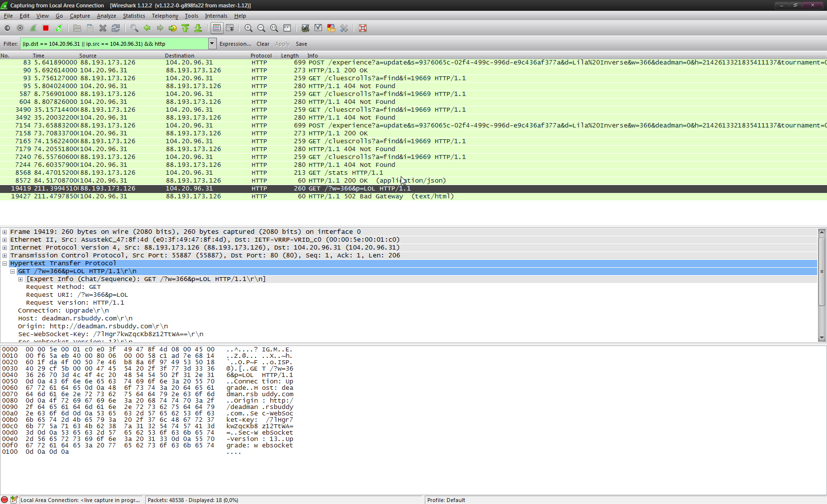Image resolution: width=827 pixels, height=504 pixels.
Task: Expand the Transmission Control Protocol tree node
Action: 4,255
